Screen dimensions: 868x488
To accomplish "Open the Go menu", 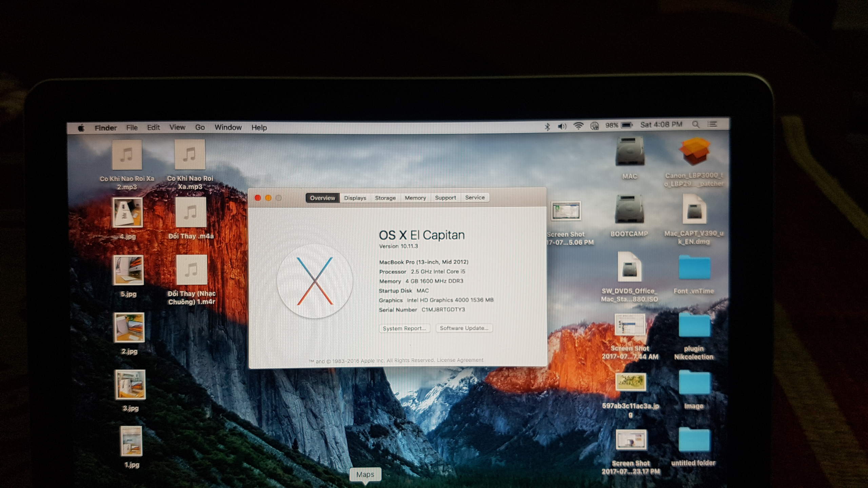I will coord(200,127).
